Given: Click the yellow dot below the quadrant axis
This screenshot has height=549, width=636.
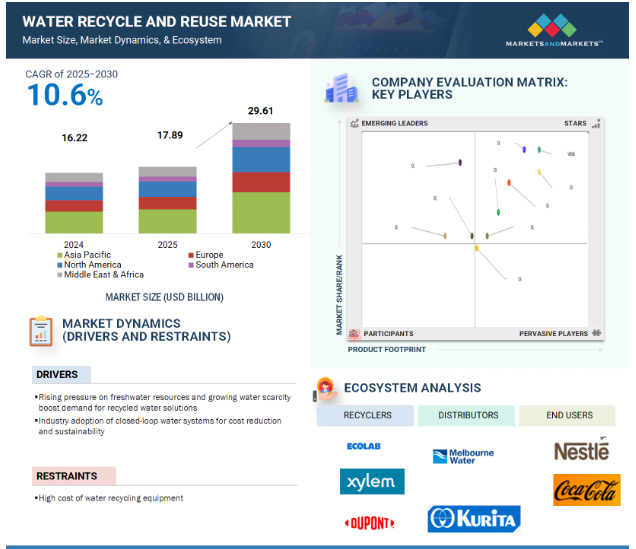Looking at the screenshot, I should [477, 248].
